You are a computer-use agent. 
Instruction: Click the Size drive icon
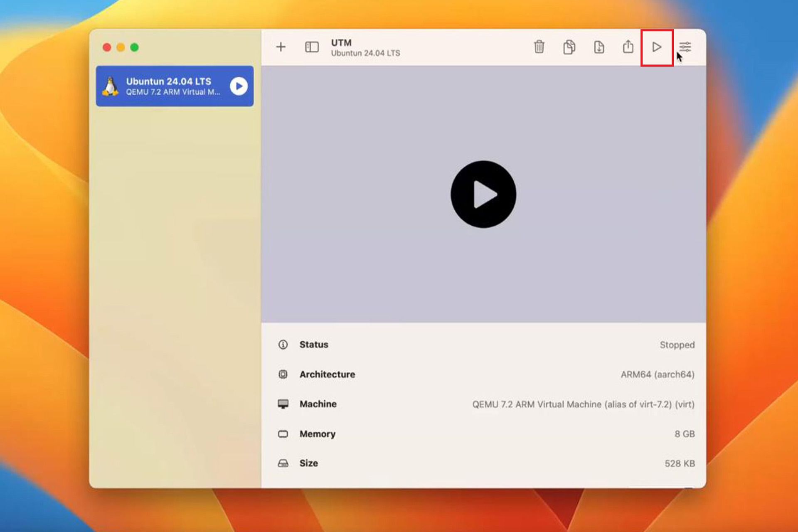283,463
